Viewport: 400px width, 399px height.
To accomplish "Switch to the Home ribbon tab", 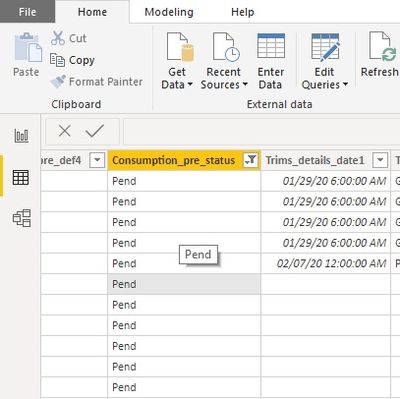I will (x=92, y=12).
